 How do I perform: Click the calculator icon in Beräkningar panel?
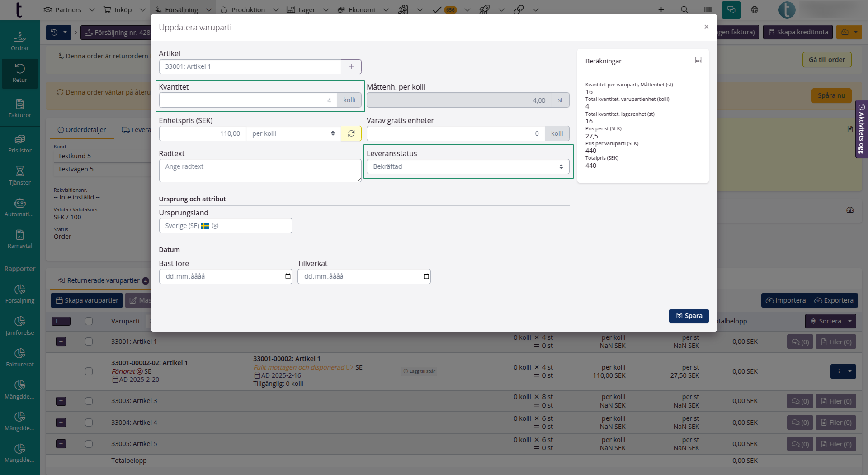tap(698, 61)
